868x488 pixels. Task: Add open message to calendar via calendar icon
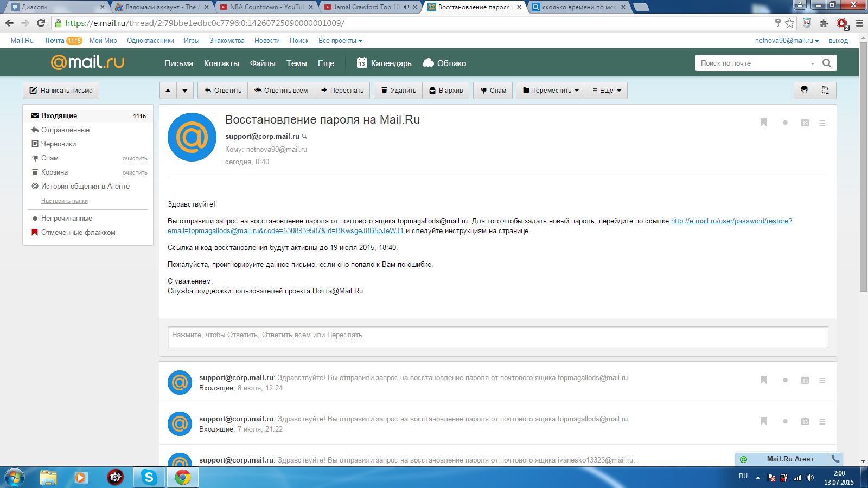(805, 123)
